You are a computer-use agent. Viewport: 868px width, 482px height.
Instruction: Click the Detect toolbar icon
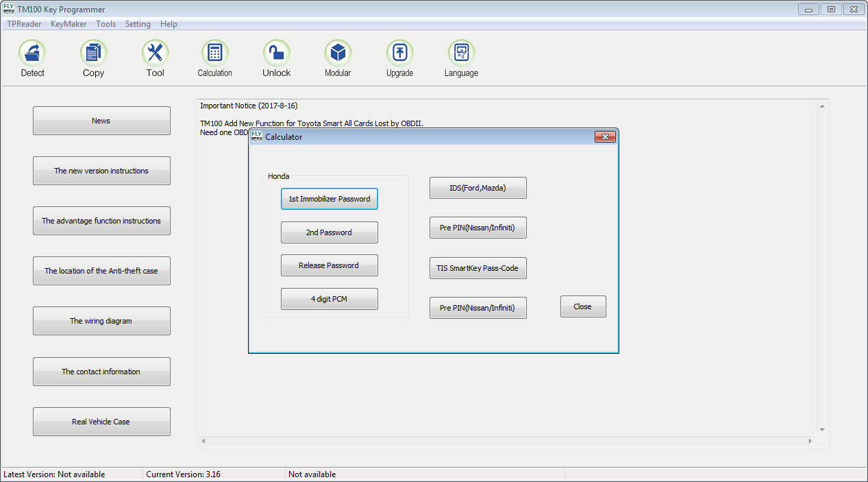tap(32, 53)
